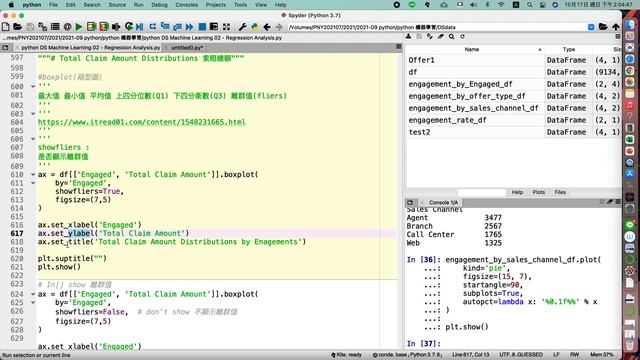The height and width of the screenshot is (360, 640).
Task: Create a new file with toolbar icon
Action: 6,27
